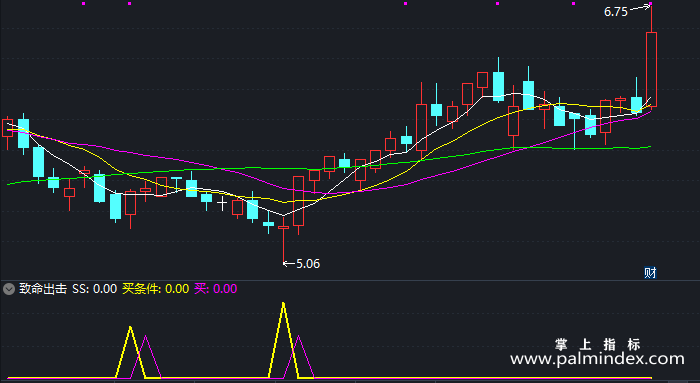Click the white doji cross candlestick
Image resolution: width=700 pixels, height=383 pixels.
(x=222, y=204)
